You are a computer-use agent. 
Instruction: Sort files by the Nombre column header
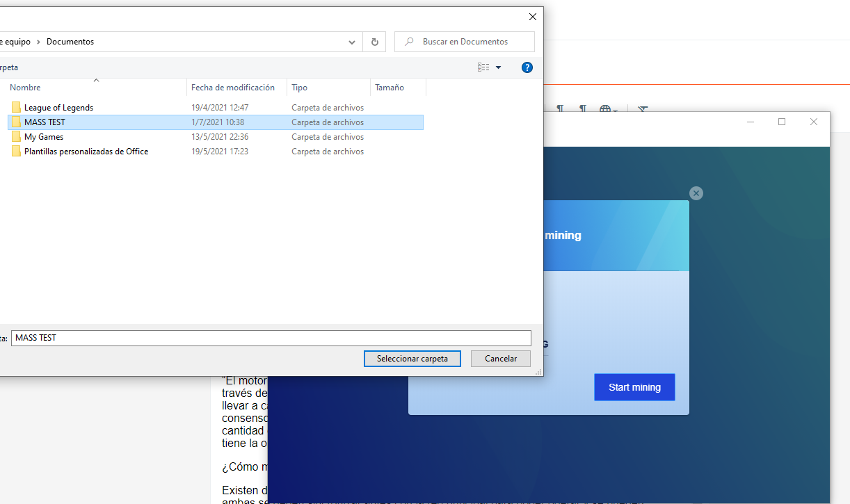(x=25, y=88)
